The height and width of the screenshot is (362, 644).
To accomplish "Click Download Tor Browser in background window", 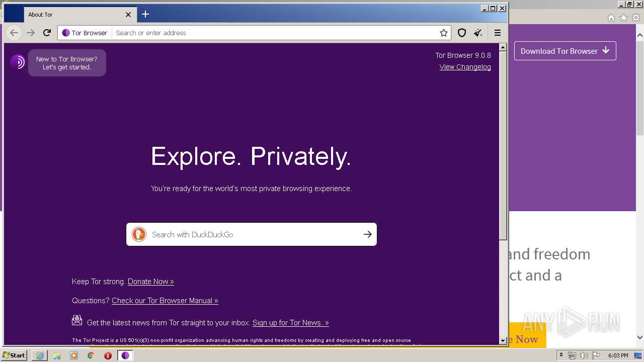I will tap(565, 51).
